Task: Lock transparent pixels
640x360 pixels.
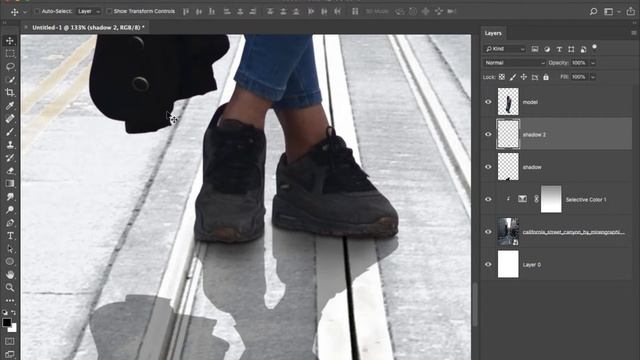Action: pos(502,77)
